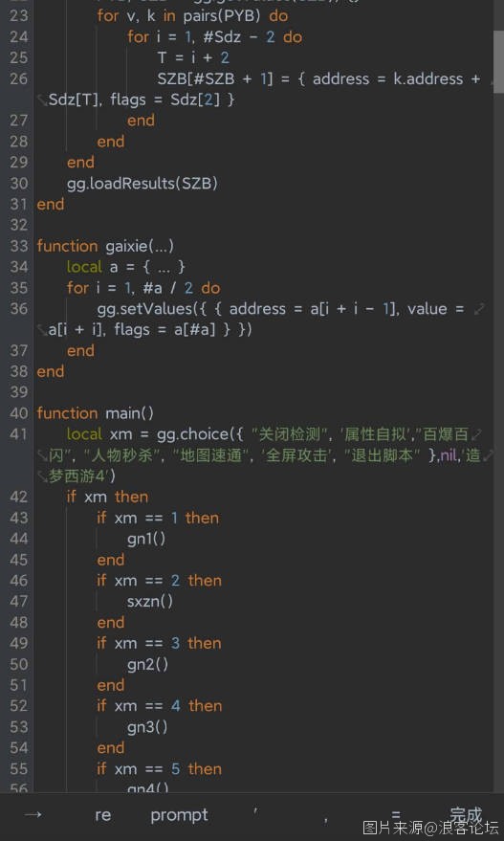Viewport: 504px width, 841px height.
Task: Tap the 'end' keyword on line 31
Action: click(51, 205)
